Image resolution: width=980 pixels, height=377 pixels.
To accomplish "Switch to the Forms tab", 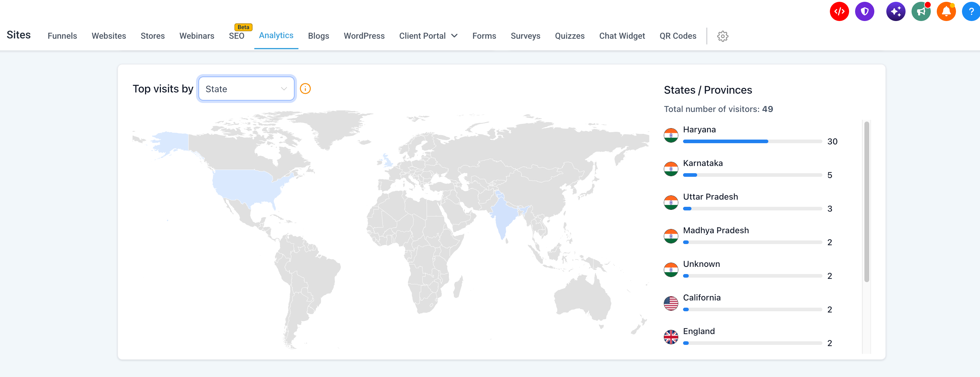I will (484, 36).
